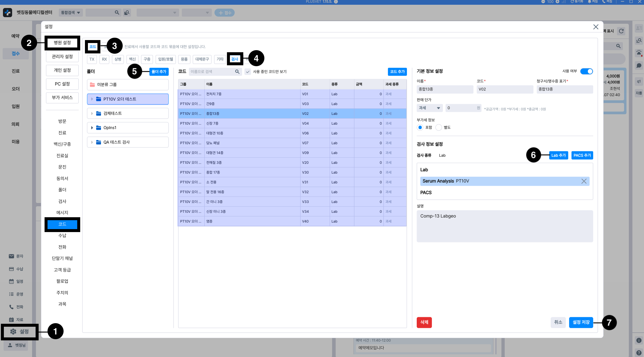644x357 pixels.
Task: Expand the 검체테스트 folder
Action: pyautogui.click(x=92, y=113)
